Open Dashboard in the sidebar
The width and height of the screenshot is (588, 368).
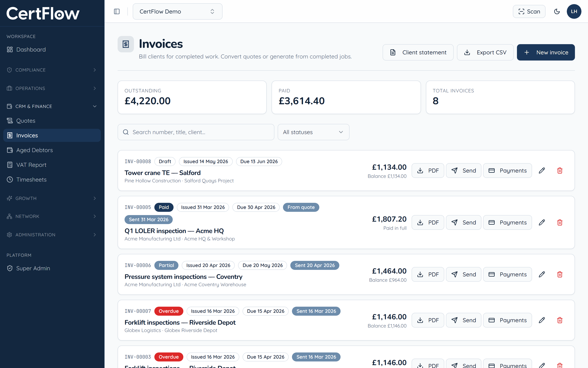pyautogui.click(x=52, y=49)
